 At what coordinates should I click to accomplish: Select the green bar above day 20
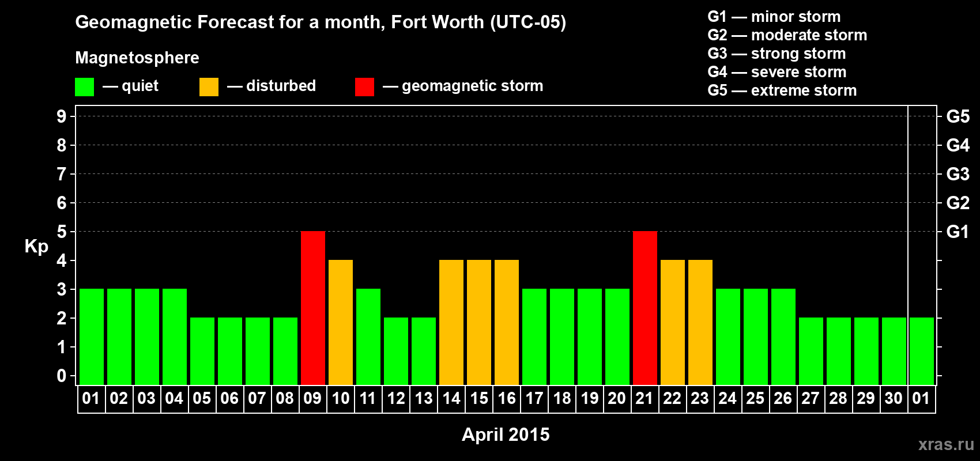[617, 337]
